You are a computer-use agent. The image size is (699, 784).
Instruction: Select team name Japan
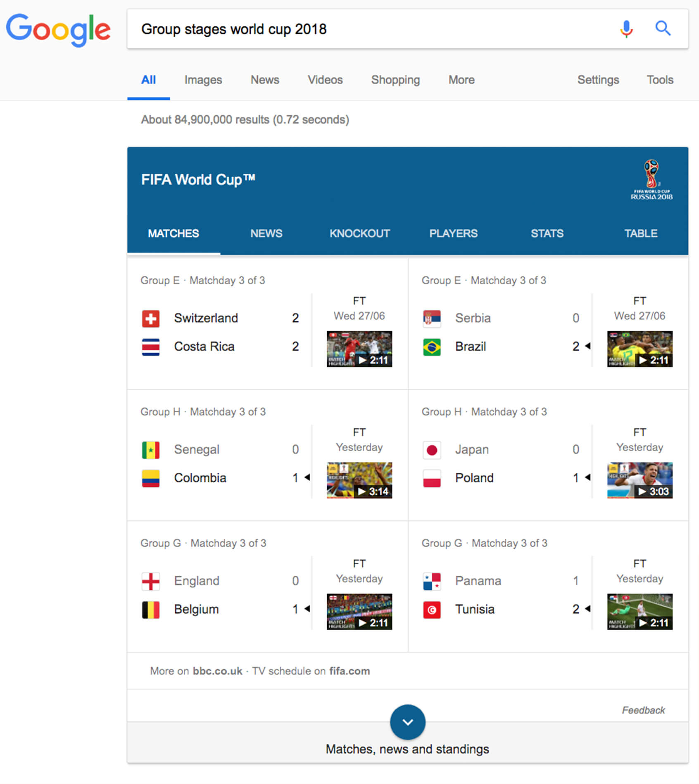tap(472, 450)
